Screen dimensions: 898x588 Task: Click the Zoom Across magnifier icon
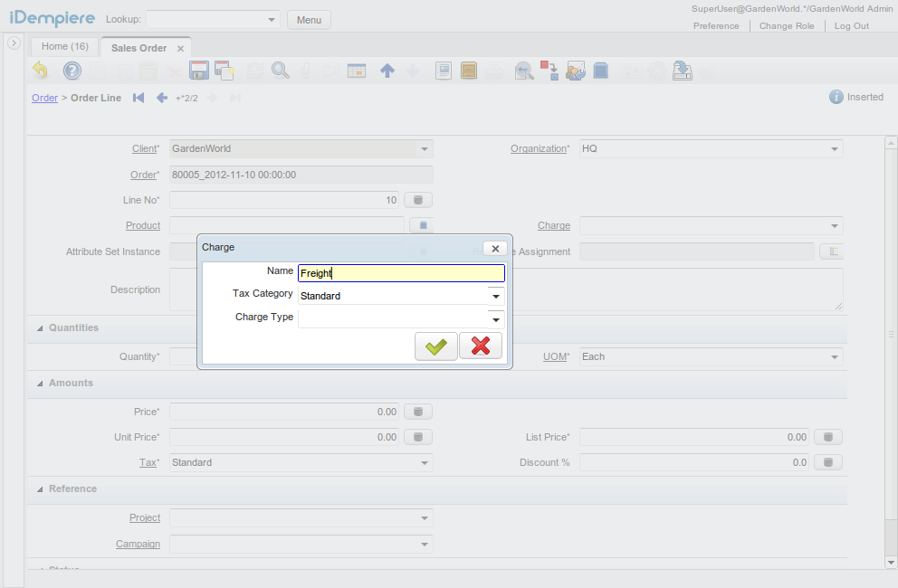524,70
